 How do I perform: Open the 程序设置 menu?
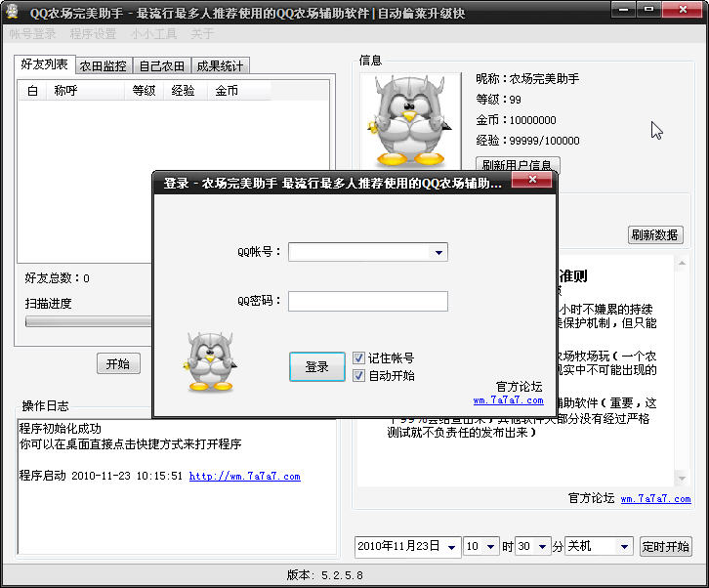[x=93, y=33]
